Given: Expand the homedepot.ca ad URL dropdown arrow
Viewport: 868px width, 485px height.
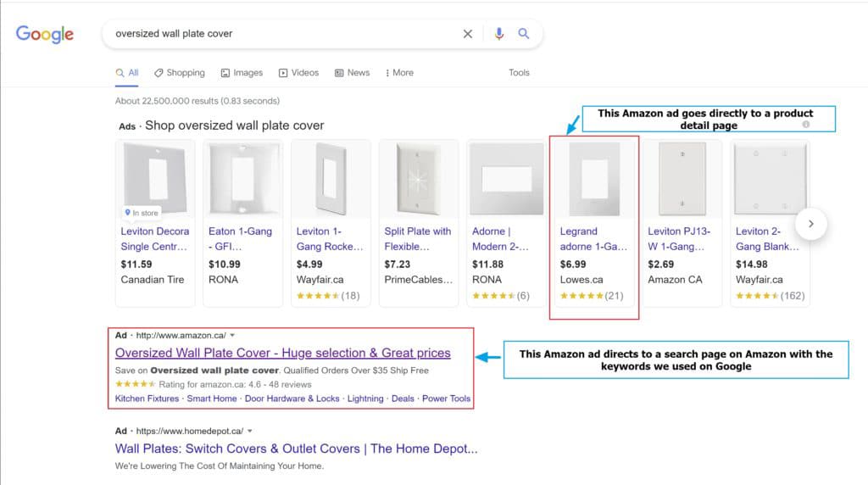Looking at the screenshot, I should pos(250,432).
